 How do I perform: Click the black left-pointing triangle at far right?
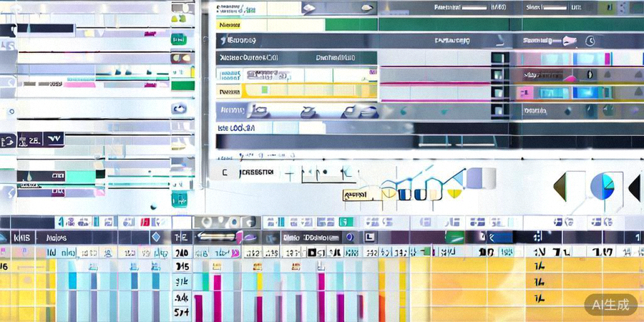(x=634, y=187)
